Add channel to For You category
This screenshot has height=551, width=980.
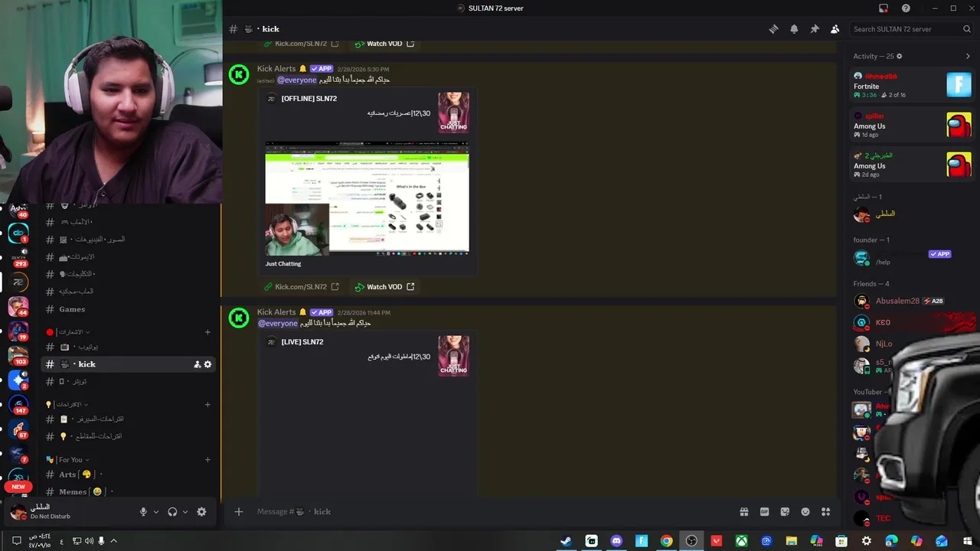tap(207, 460)
